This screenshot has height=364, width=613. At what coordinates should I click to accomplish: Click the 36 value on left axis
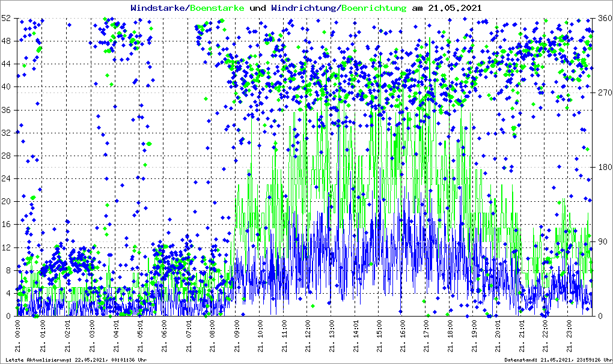[6, 110]
